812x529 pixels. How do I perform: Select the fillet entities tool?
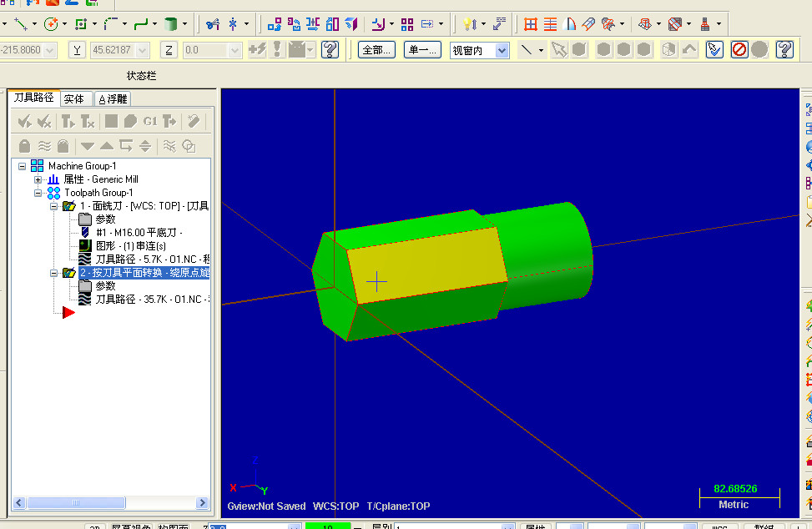point(111,24)
